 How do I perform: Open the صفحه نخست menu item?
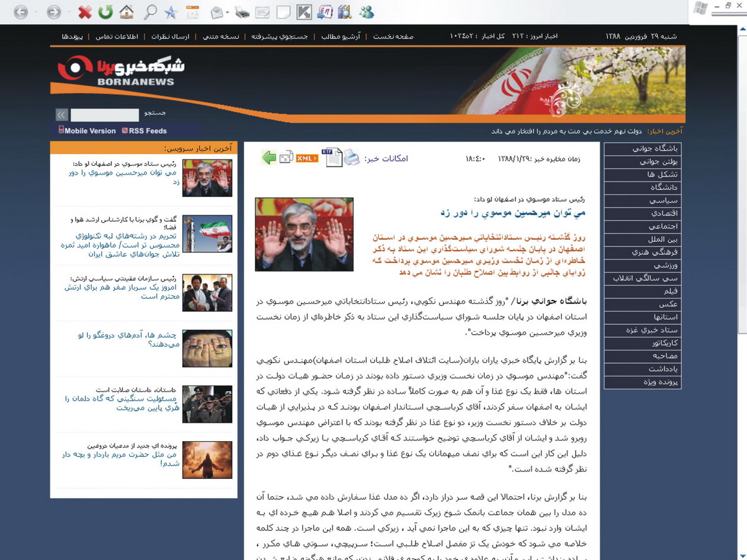[393, 36]
